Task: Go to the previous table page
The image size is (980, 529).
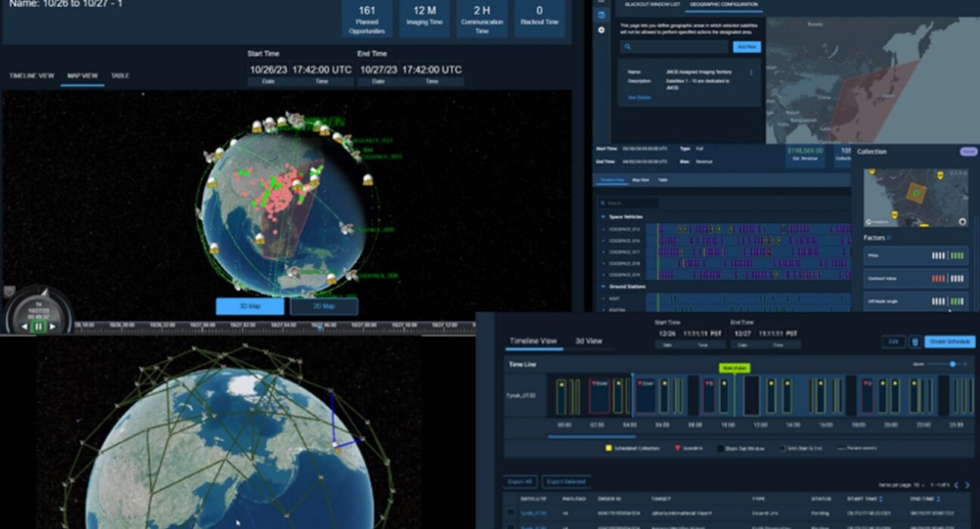Action: coord(956,485)
